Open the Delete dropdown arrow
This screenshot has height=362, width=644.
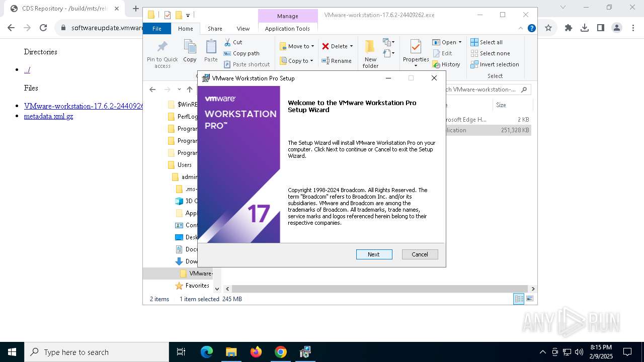351,46
